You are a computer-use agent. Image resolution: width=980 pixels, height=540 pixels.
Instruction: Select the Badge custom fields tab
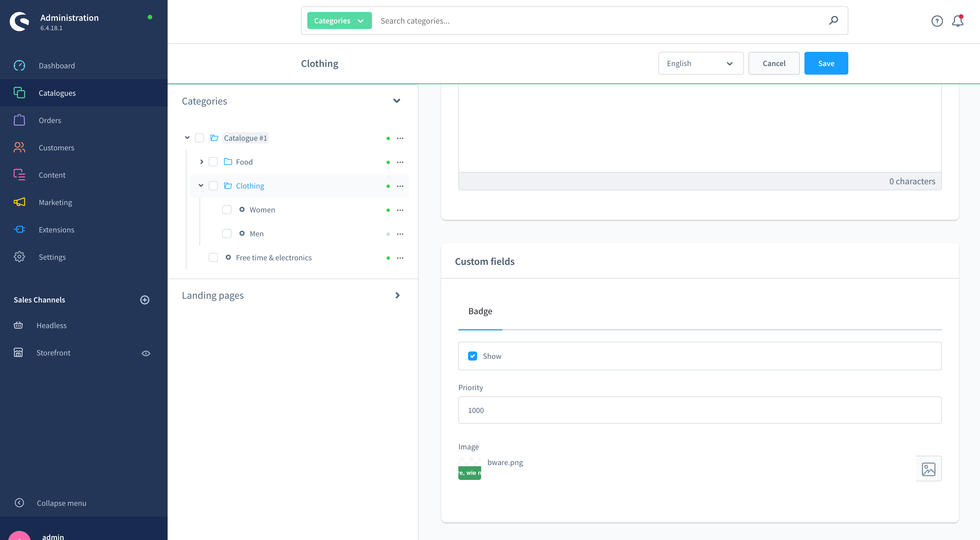point(480,311)
